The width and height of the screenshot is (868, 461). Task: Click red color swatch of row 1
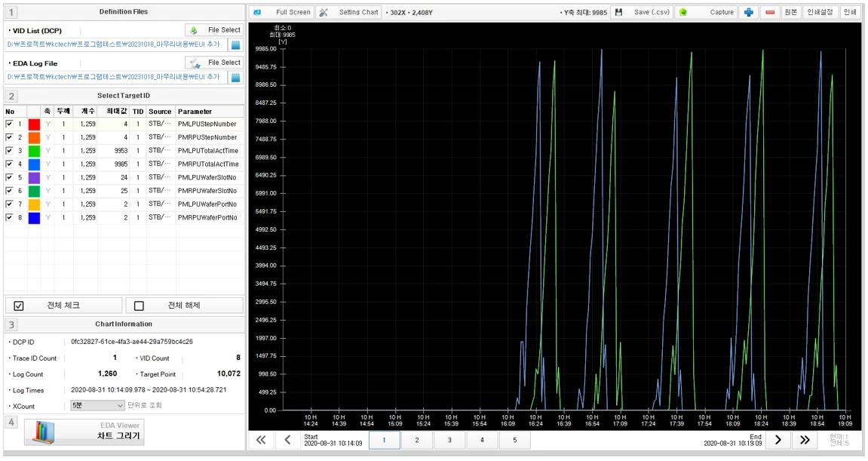(x=34, y=124)
